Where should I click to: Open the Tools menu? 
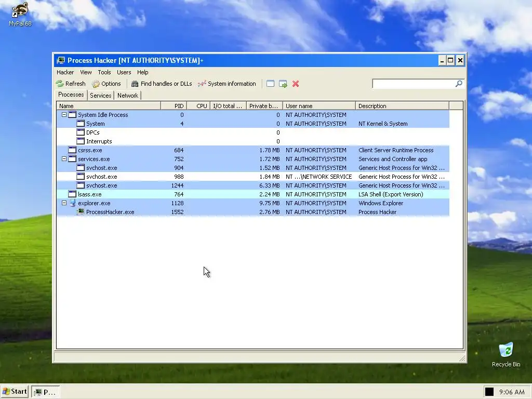point(104,72)
